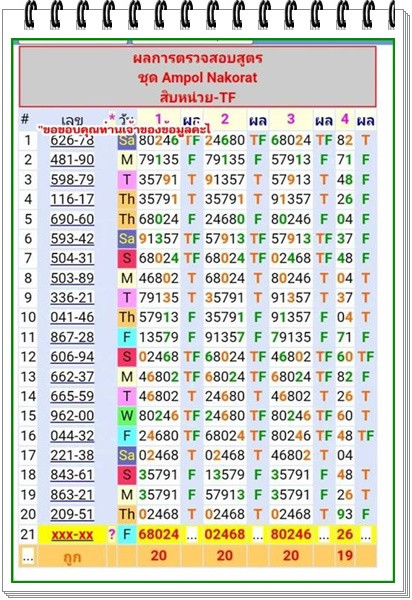Open the 481-90 number link

coord(72,160)
